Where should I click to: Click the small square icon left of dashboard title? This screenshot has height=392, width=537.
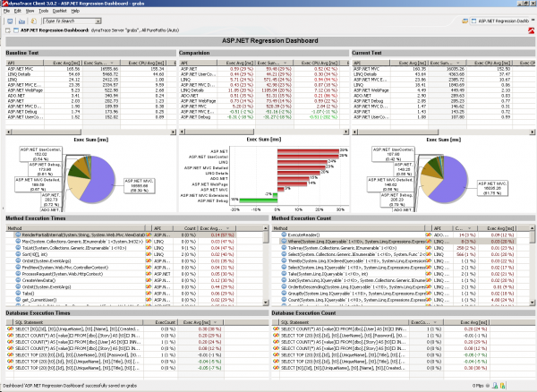[x=8, y=30]
